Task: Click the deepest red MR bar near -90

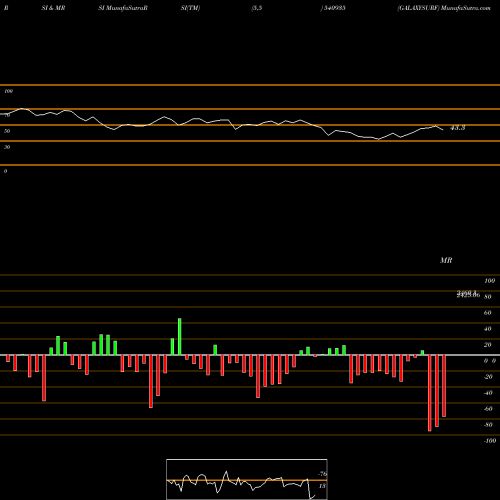Action: 430,393
